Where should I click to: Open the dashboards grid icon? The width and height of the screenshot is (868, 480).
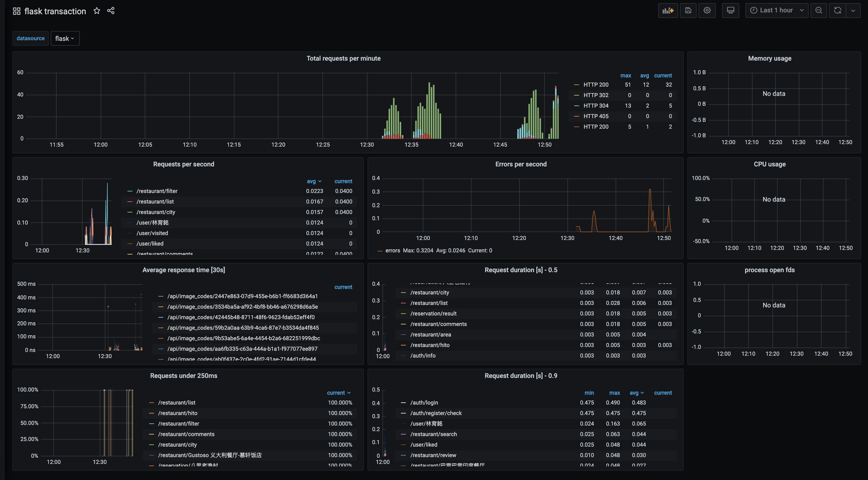pos(16,11)
